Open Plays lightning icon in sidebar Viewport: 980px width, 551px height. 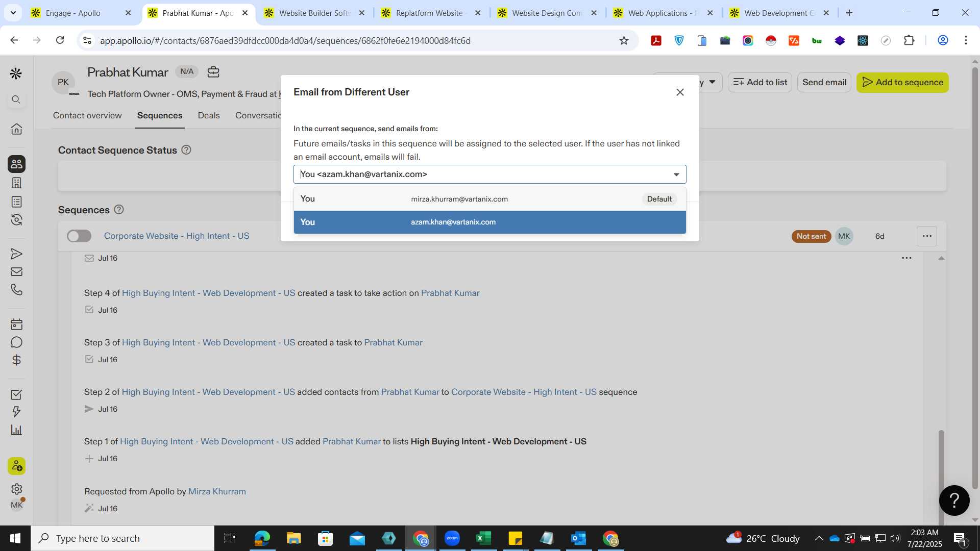[x=16, y=412]
